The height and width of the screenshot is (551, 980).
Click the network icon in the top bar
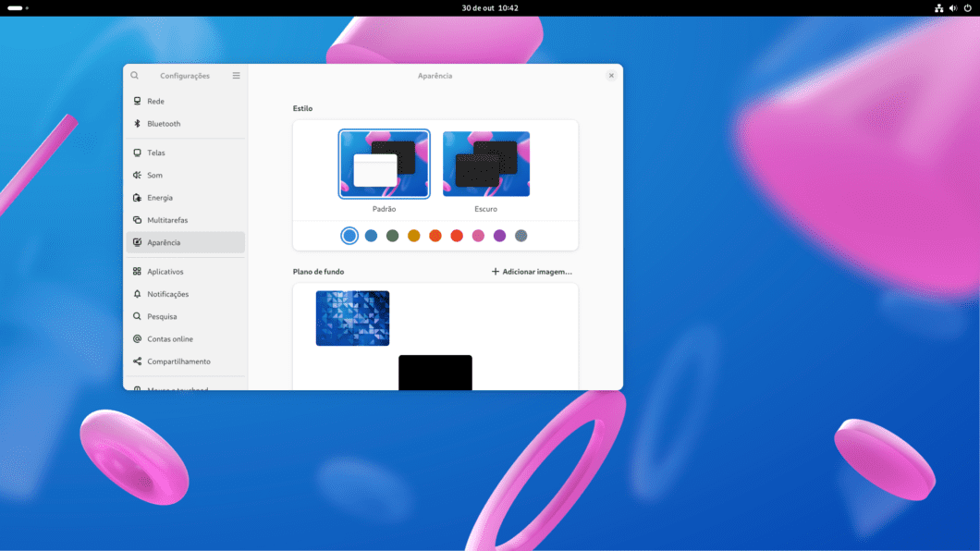(x=938, y=7)
